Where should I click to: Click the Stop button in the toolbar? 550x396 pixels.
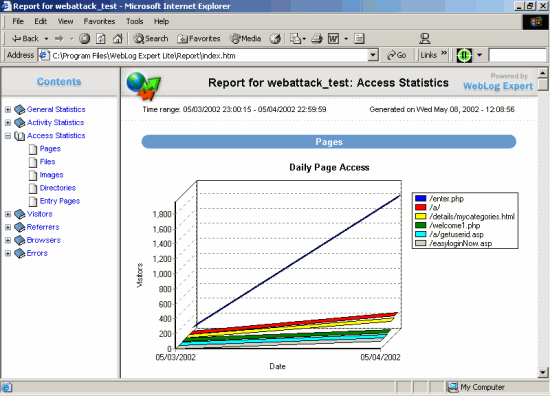[x=84, y=39]
